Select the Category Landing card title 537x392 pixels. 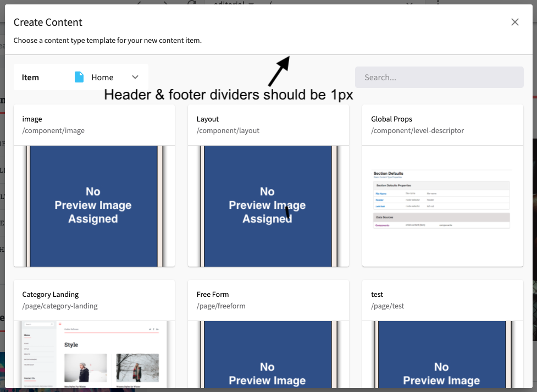tap(51, 294)
